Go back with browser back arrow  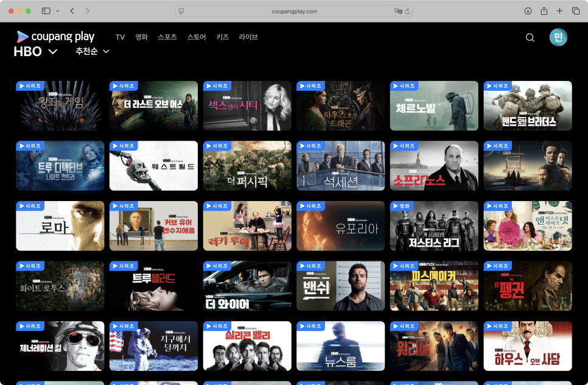click(72, 11)
